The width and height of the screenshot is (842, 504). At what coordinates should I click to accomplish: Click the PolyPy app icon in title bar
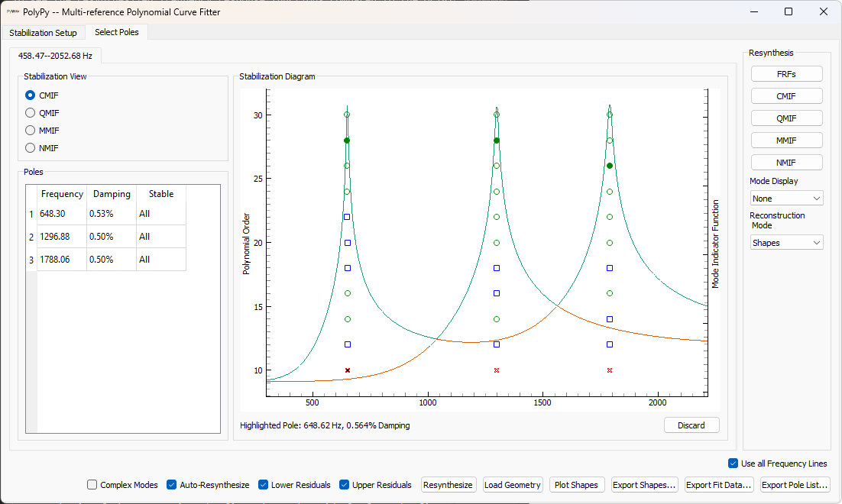(x=12, y=11)
